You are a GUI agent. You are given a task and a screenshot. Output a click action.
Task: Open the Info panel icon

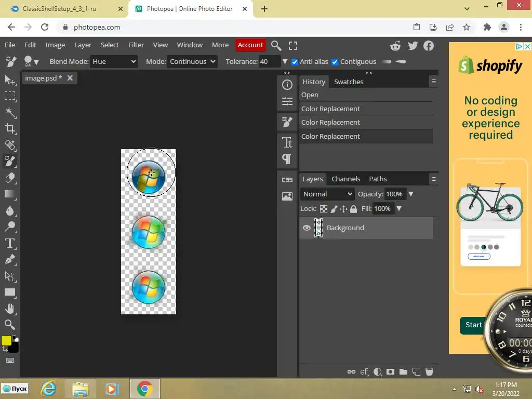tap(287, 85)
